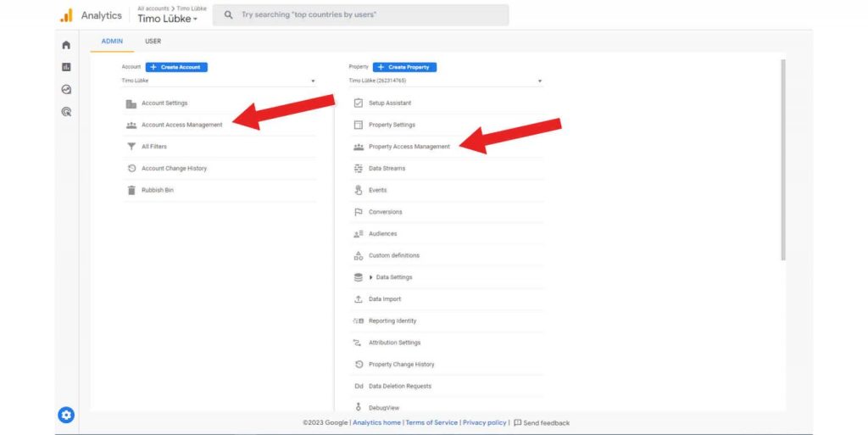
Task: Click the Admin gear icon
Action: point(66,415)
